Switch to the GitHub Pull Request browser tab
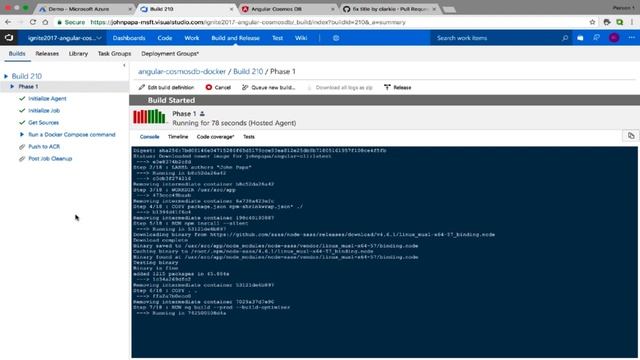The height and width of the screenshot is (360, 640). [x=389, y=9]
